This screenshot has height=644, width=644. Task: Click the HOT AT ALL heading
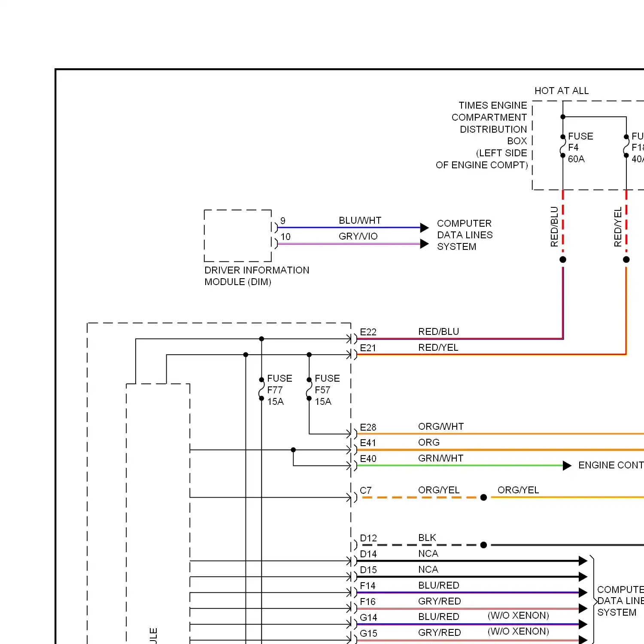[x=562, y=91]
